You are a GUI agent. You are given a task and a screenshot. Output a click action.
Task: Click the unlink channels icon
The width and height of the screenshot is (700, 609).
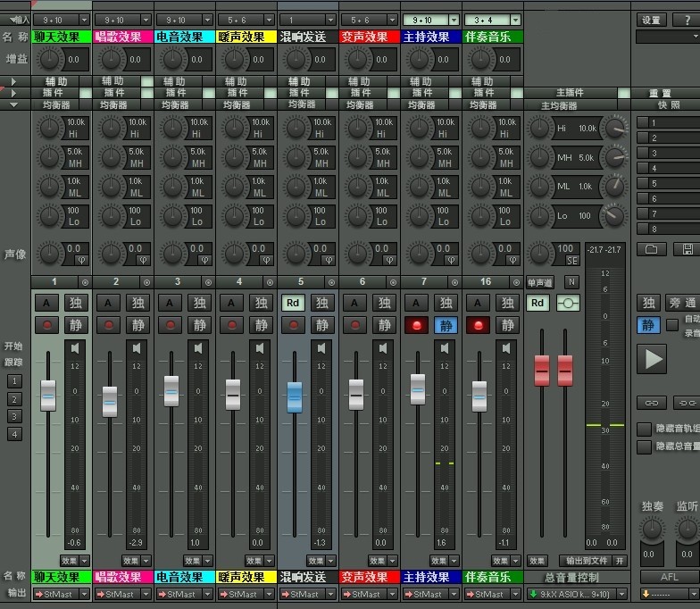coord(687,403)
